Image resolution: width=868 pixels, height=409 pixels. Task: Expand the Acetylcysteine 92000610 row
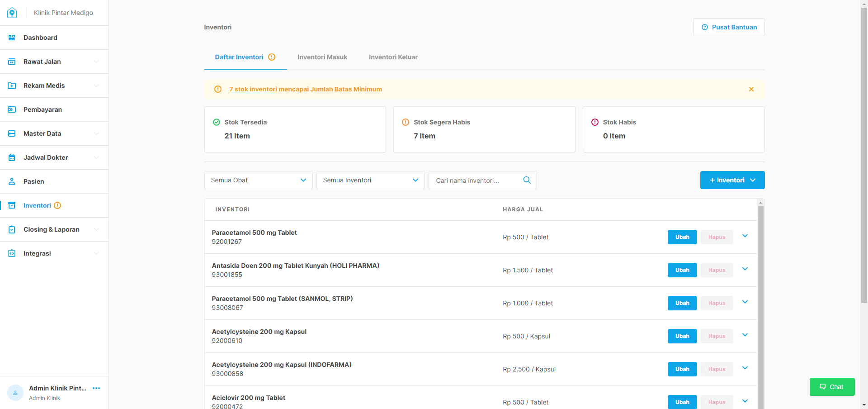point(745,335)
